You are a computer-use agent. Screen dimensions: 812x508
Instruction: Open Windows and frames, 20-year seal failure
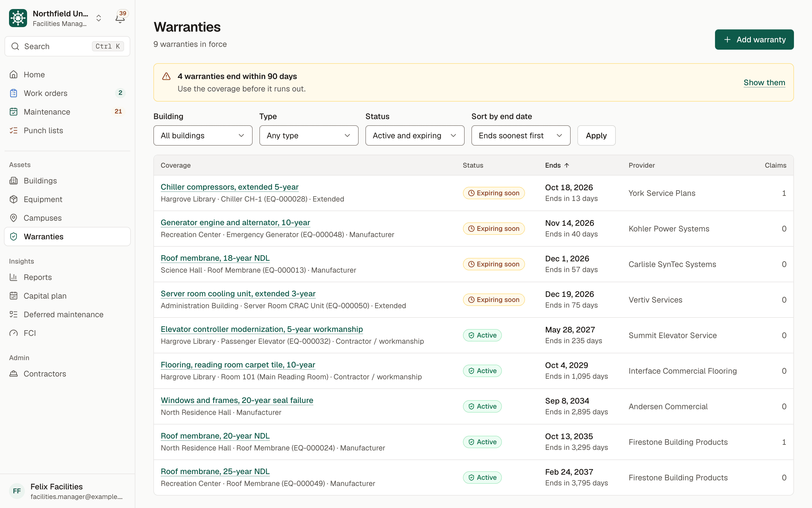237,400
